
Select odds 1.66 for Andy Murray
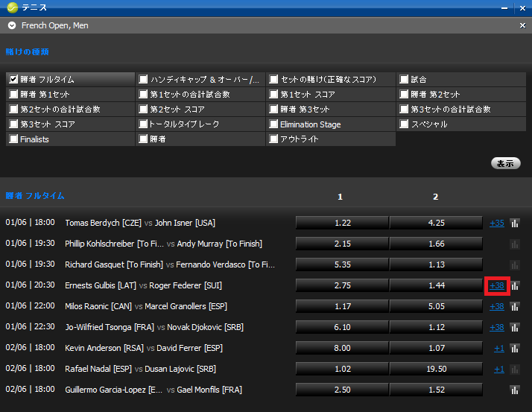click(436, 244)
